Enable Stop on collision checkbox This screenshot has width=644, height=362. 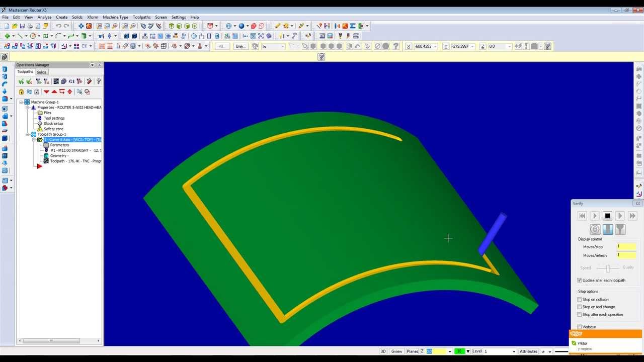580,299
